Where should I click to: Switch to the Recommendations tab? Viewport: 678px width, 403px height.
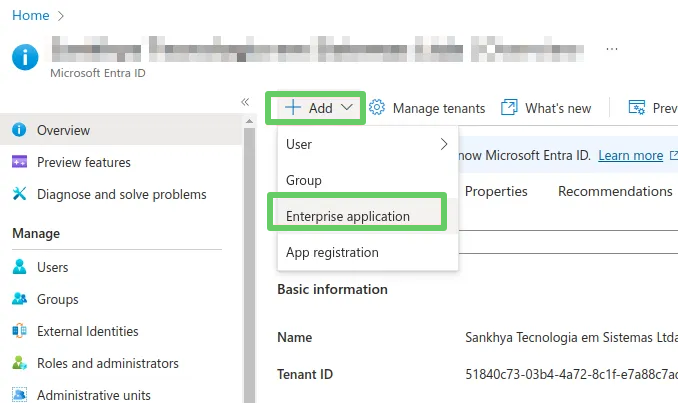(615, 191)
